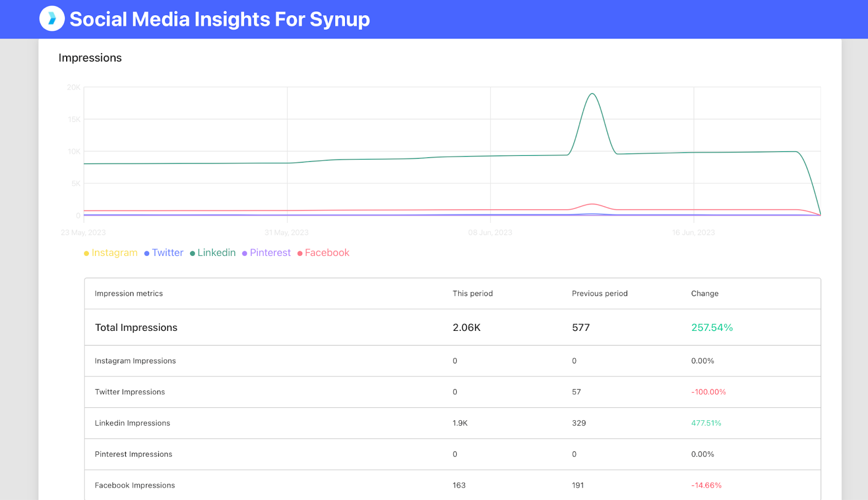Image resolution: width=868 pixels, height=500 pixels.
Task: Click Linkedin previous value 329
Action: [x=579, y=423]
